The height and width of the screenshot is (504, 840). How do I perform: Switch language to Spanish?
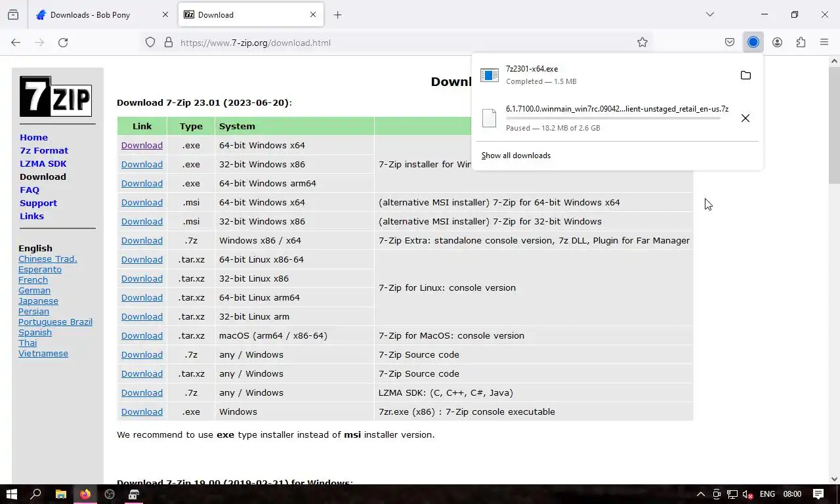click(35, 332)
